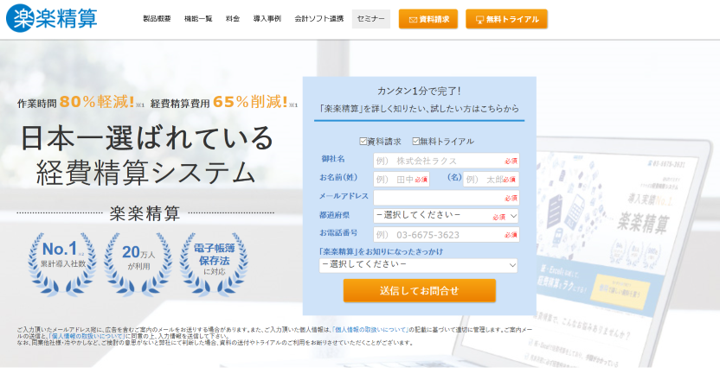This screenshot has height=380, width=720.
Task: Click the 楽楽精算 logo in the header
Action: click(x=51, y=18)
